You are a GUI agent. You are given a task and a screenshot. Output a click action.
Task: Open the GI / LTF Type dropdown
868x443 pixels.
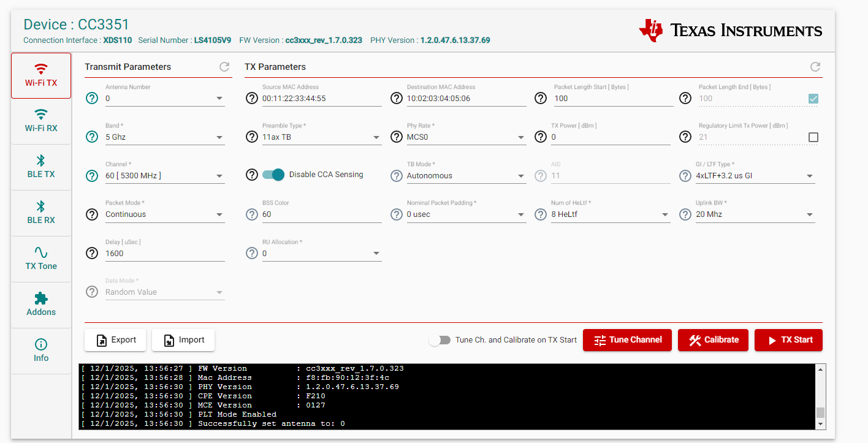tap(756, 176)
